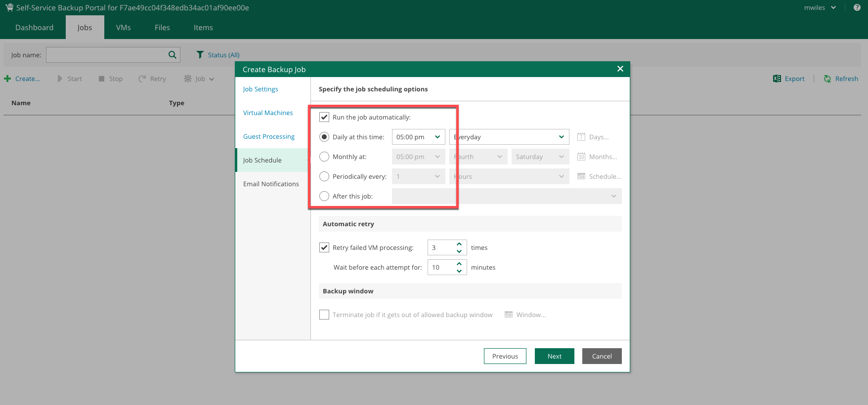
Task: Click the Next button
Action: 554,356
